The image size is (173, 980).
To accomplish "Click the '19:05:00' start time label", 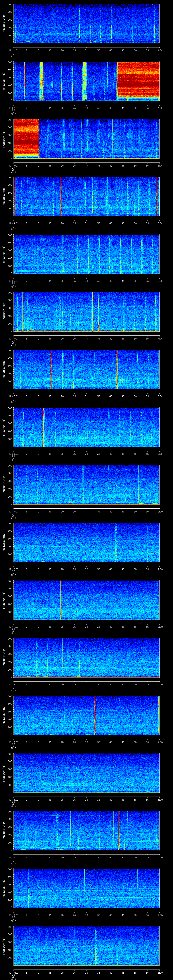I will click(14, 281).
